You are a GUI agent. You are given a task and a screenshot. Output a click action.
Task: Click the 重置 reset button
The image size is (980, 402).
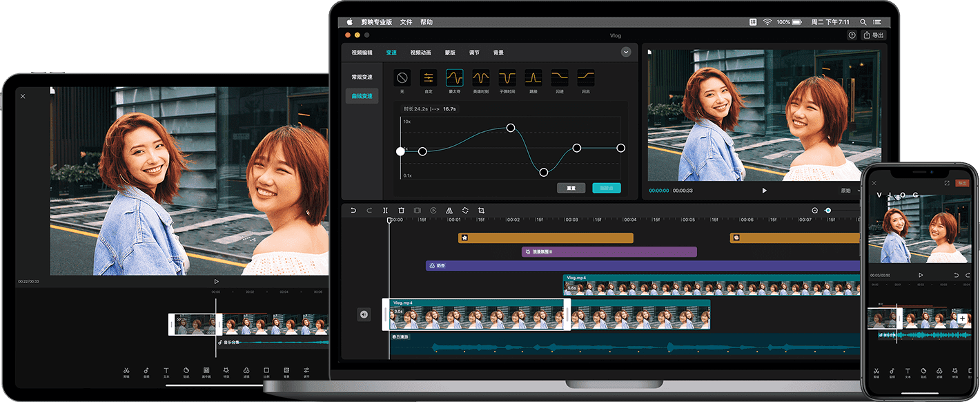pyautogui.click(x=571, y=188)
